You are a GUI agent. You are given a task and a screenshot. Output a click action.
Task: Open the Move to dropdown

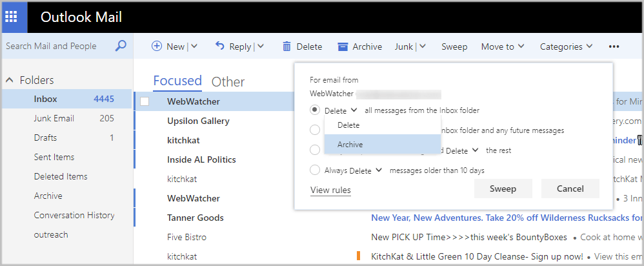coord(503,46)
